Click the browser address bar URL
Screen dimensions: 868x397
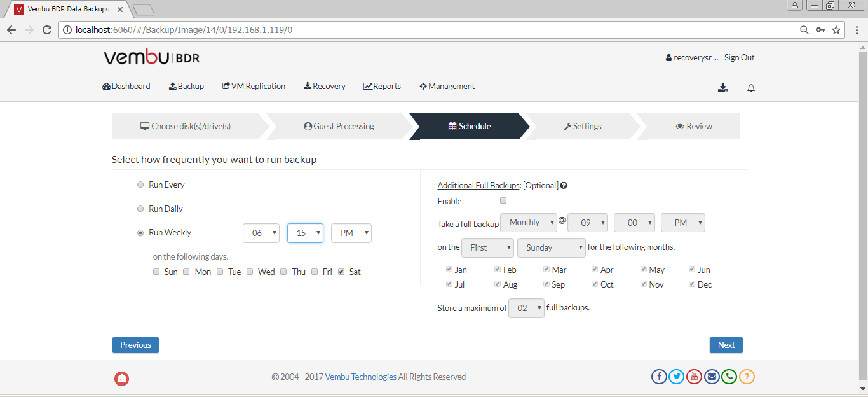pyautogui.click(x=184, y=30)
